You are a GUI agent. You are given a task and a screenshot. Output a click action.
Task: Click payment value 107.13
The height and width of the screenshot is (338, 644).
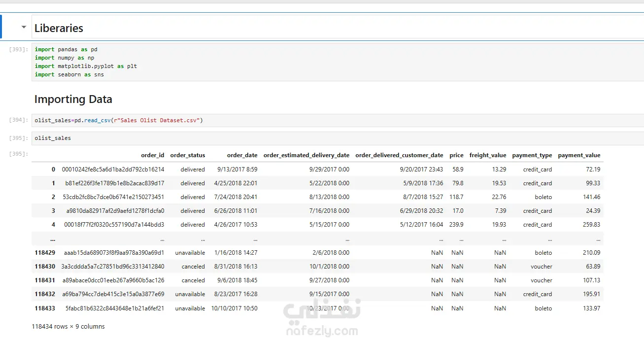point(591,280)
